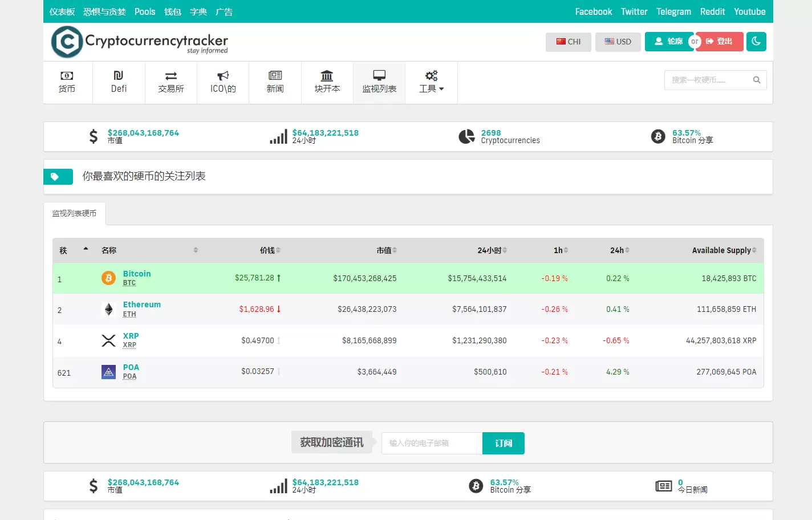
Task: Sort table by 名称 name column
Action: (x=149, y=250)
